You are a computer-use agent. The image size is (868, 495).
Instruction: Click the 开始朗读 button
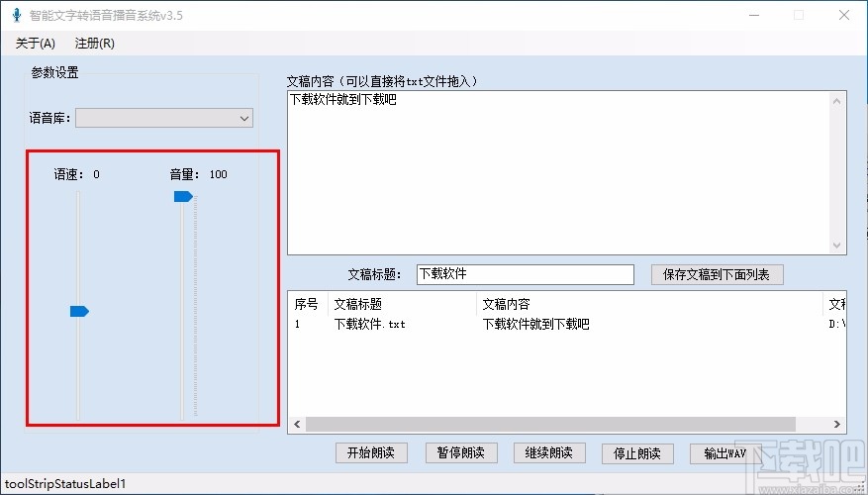click(371, 452)
